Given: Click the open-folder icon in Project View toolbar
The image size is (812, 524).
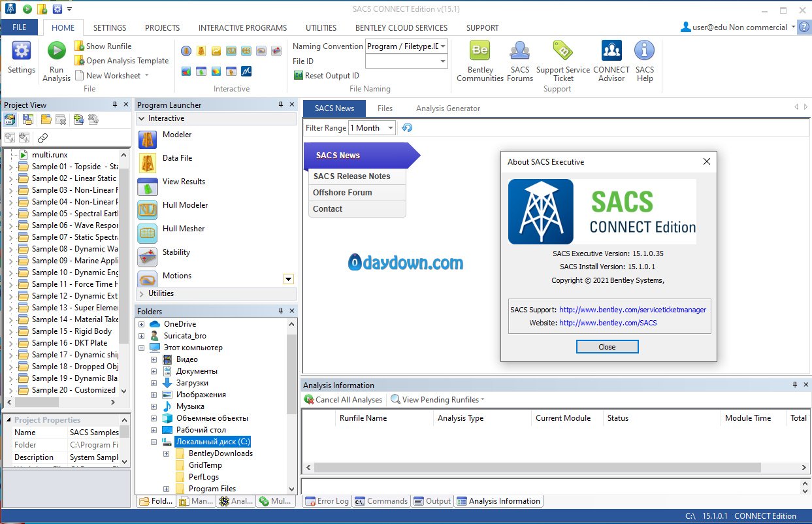Looking at the screenshot, I should 46,120.
